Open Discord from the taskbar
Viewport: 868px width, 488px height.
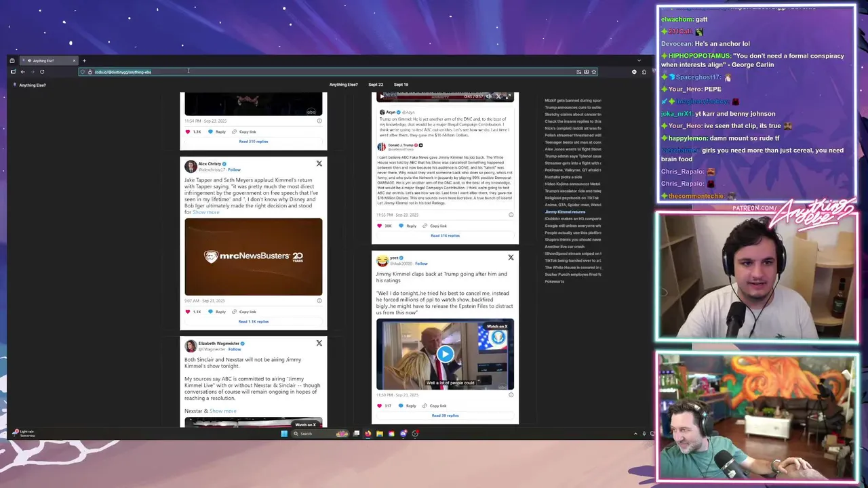pyautogui.click(x=403, y=434)
